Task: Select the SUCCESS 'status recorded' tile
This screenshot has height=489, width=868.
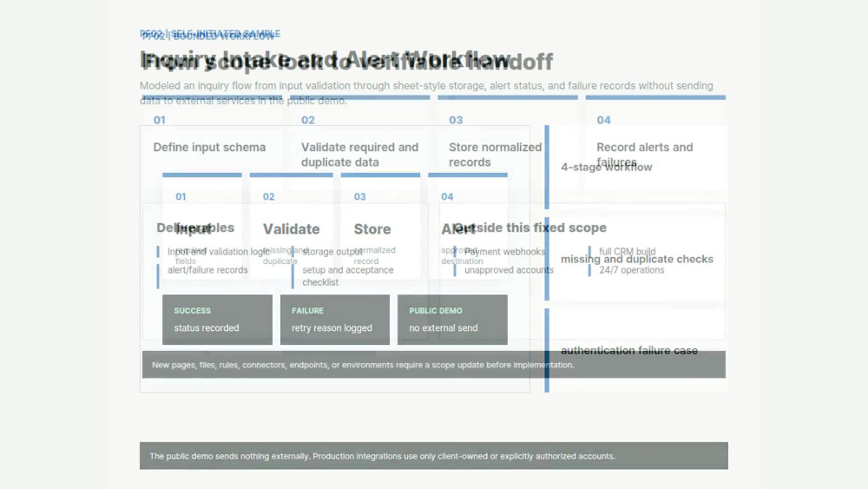Action: coord(217,320)
